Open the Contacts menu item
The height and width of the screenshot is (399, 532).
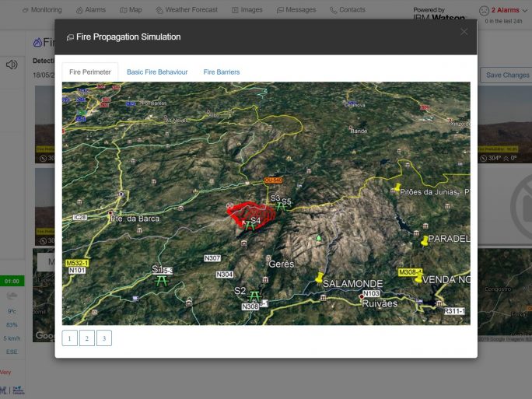(x=348, y=10)
